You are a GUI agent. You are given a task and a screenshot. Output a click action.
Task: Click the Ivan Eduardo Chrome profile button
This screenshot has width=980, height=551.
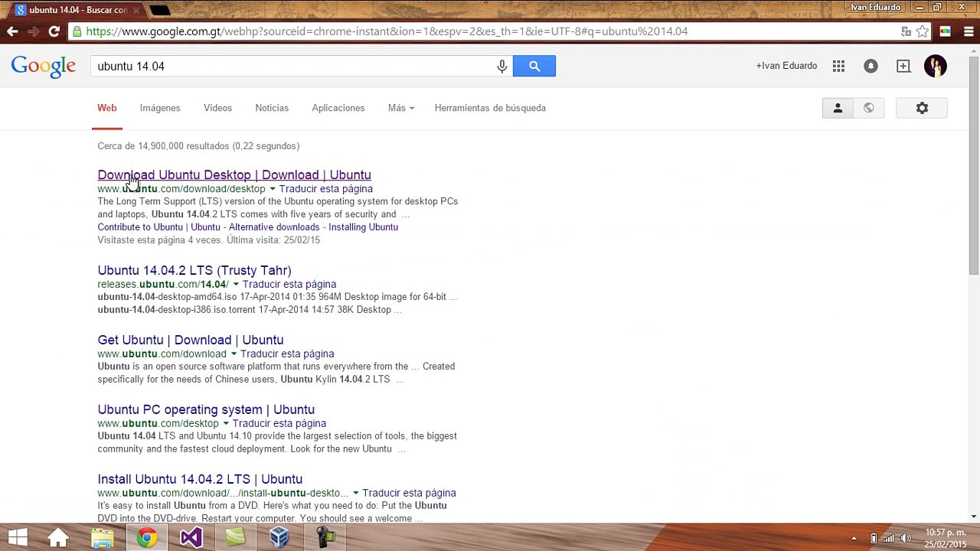pos(875,8)
